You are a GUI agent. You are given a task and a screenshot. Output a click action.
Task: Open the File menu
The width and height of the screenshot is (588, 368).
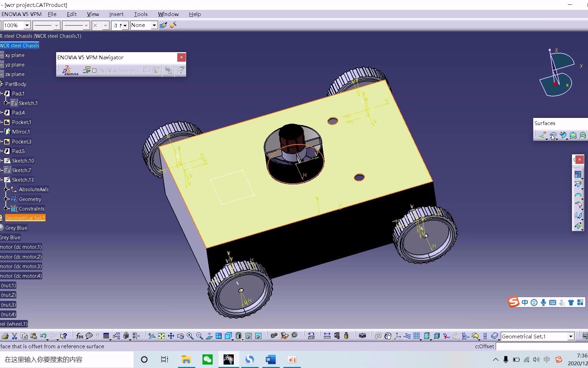[52, 14]
